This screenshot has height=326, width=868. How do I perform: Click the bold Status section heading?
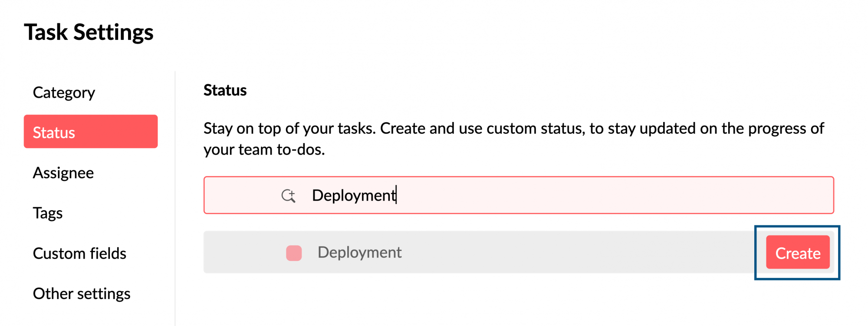tap(225, 90)
